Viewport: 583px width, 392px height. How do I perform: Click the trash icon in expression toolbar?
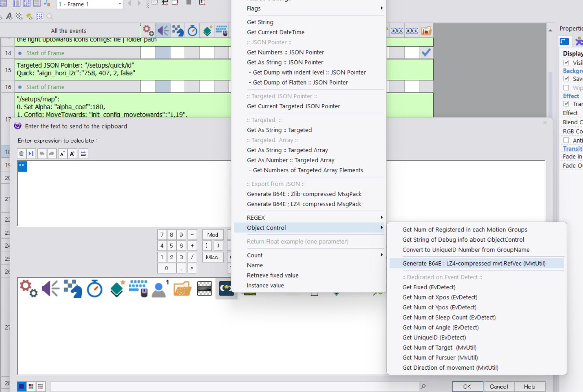click(x=22, y=154)
